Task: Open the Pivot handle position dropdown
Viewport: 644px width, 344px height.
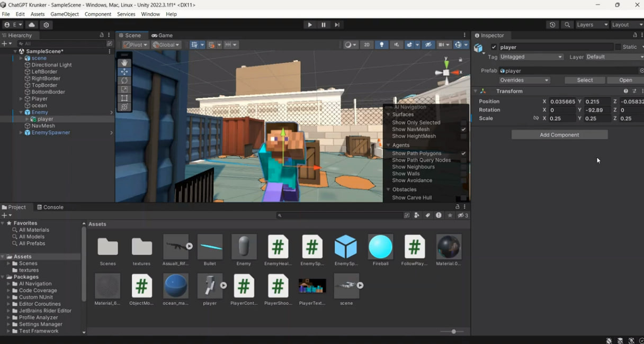Action: (136, 45)
